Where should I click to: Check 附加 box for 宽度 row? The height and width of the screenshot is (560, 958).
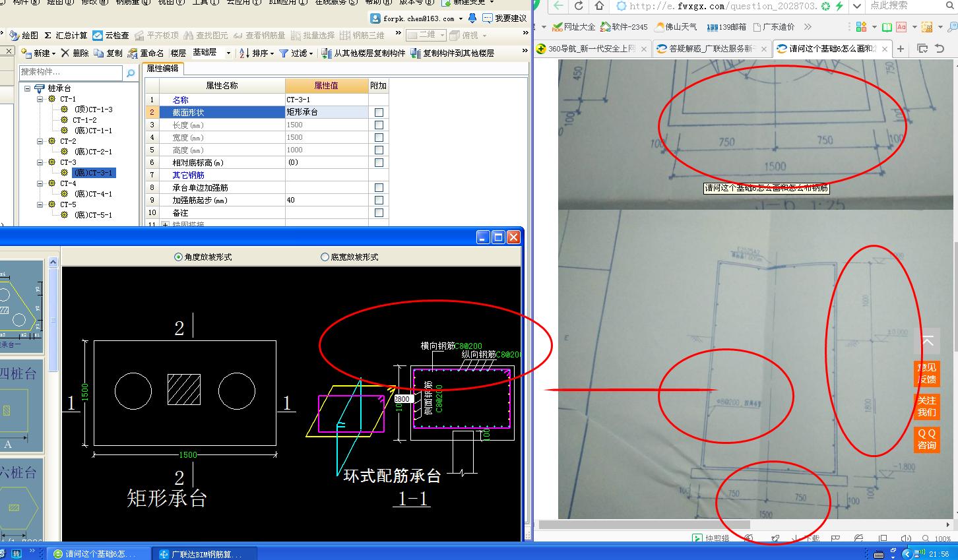pyautogui.click(x=379, y=137)
